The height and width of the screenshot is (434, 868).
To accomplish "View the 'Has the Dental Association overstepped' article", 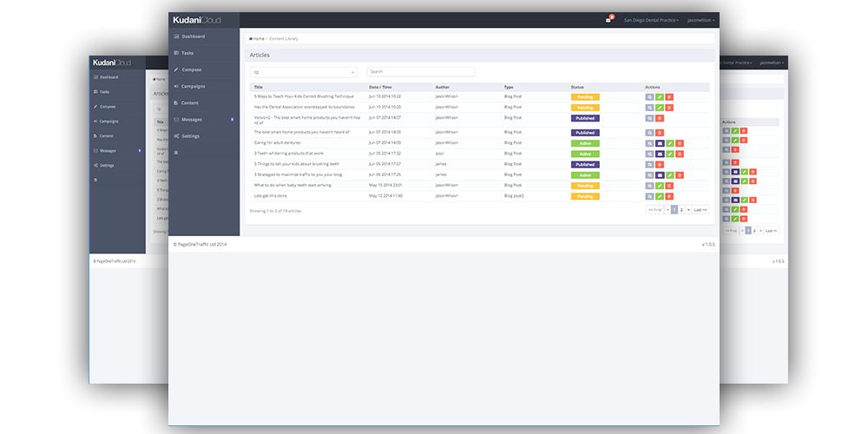I will [649, 108].
